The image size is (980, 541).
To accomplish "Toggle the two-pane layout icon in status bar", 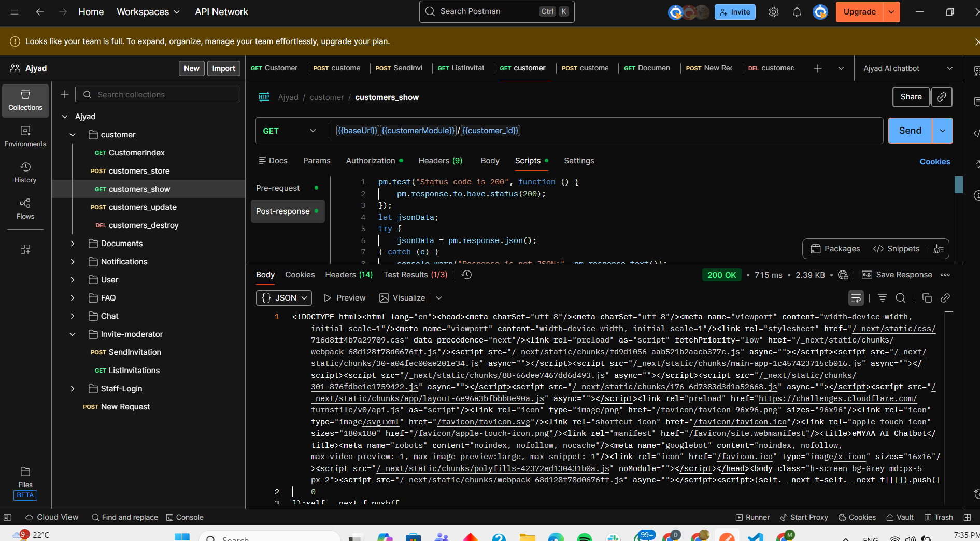I will pyautogui.click(x=967, y=517).
